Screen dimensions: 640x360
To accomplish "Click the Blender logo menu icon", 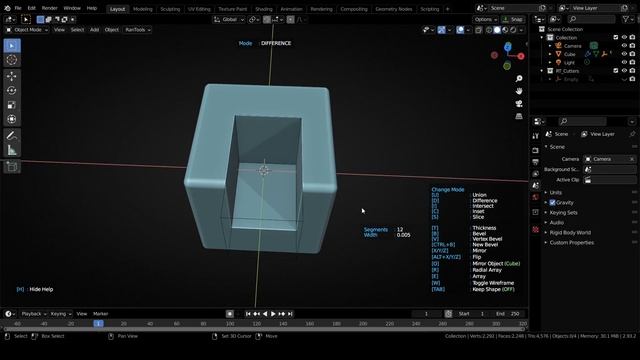I will click(7, 8).
